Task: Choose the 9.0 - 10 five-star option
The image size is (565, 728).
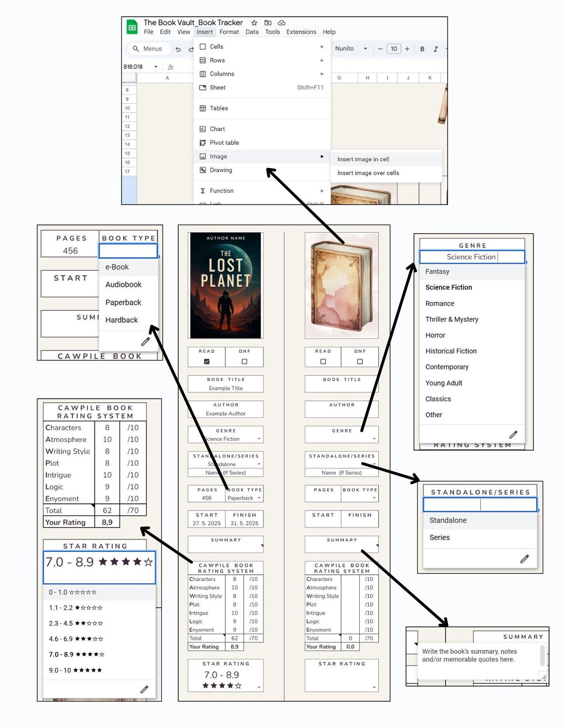Action: coord(99,670)
